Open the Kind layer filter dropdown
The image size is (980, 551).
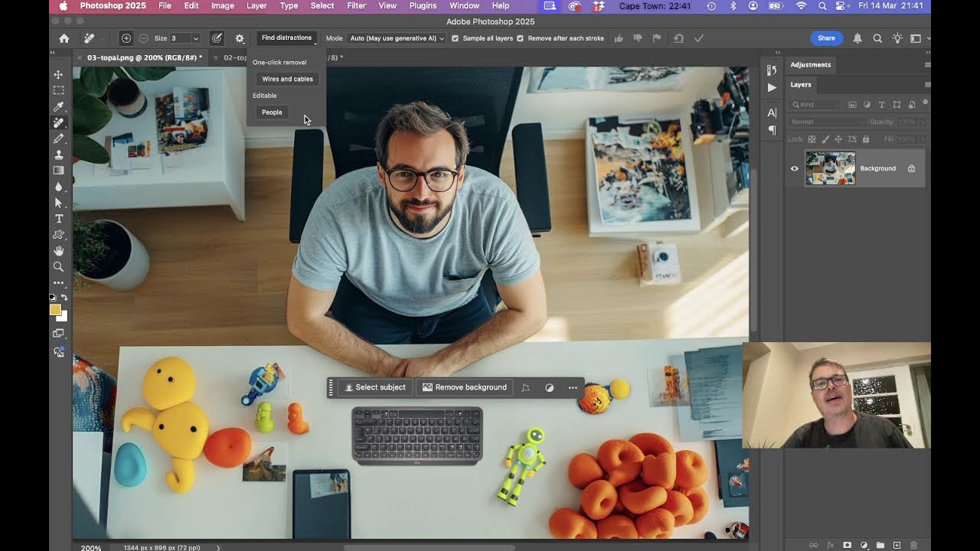[813, 105]
